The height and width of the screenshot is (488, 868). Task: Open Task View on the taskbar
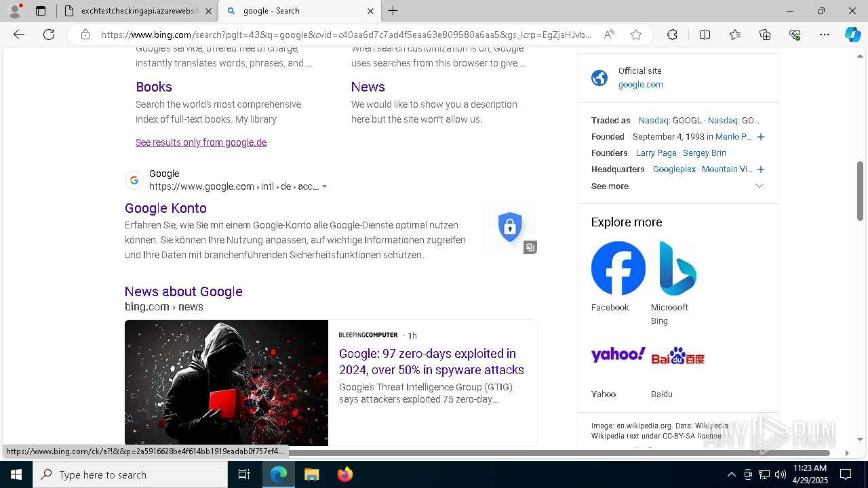click(245, 474)
